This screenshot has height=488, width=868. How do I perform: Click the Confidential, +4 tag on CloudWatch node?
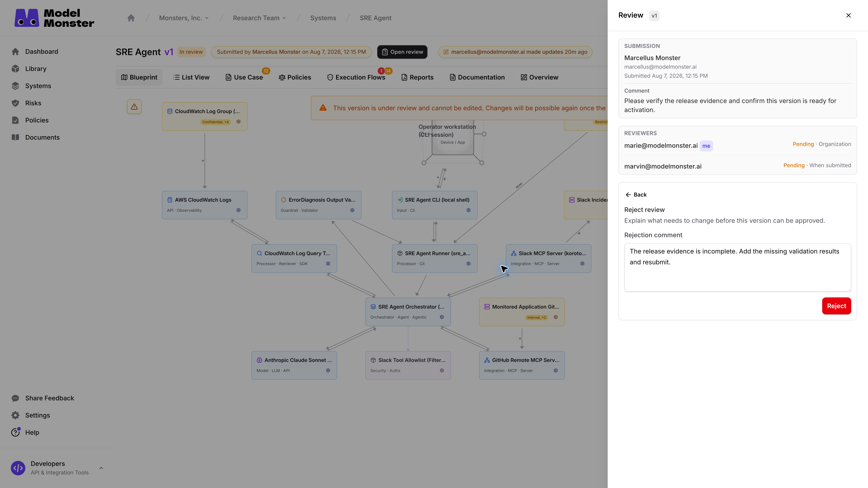coord(215,122)
